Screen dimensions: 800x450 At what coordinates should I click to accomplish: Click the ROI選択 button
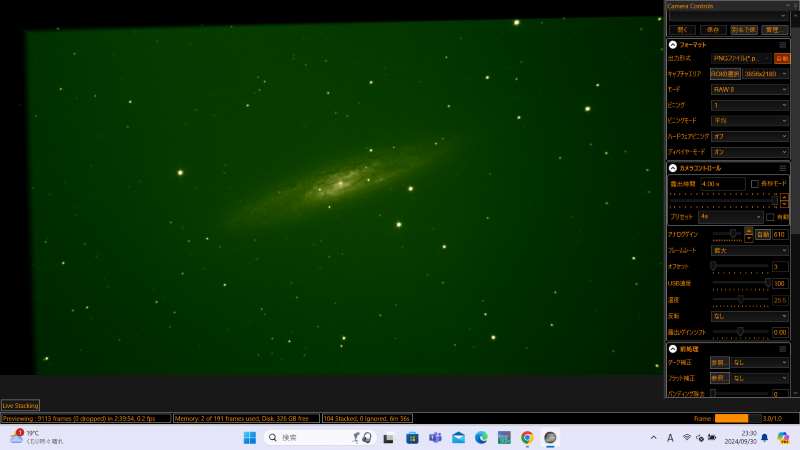725,74
